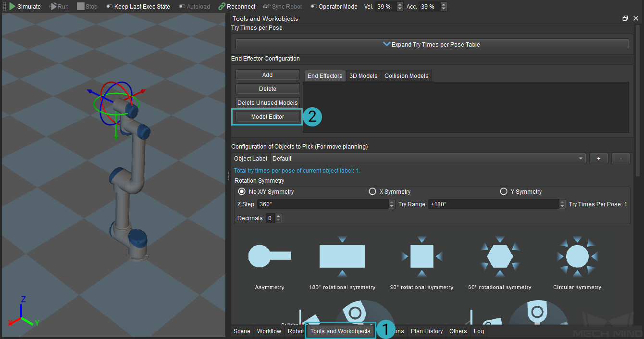Adjust the Try Range spinner arrows
Viewport: 644px width, 339px height.
point(563,204)
